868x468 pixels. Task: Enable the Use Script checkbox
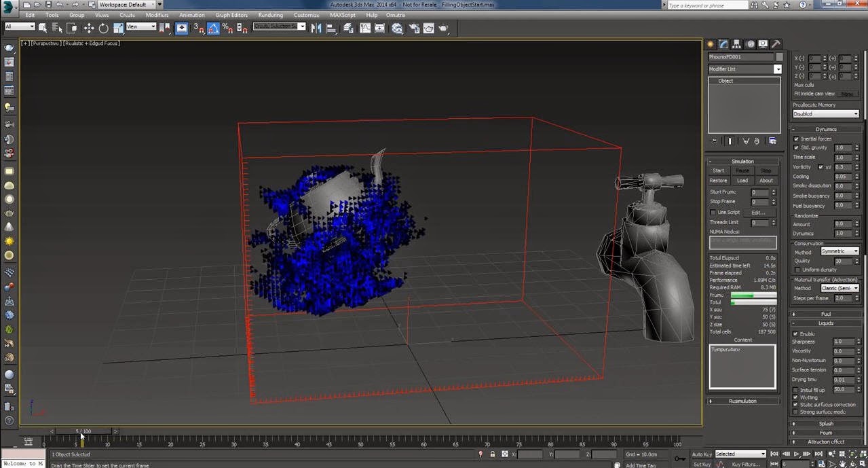tap(713, 213)
